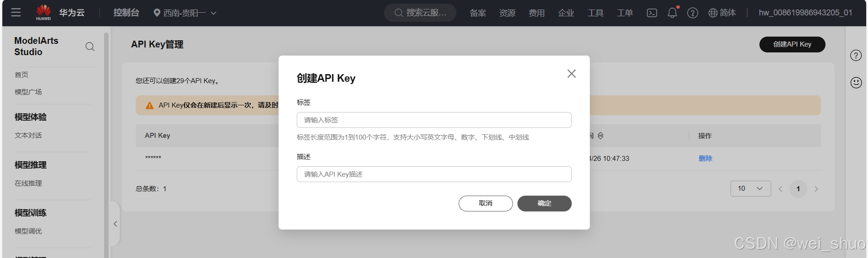Click the 模型训练 sidebar section heading
Image resolution: width=868 pixels, height=258 pixels.
(30, 213)
